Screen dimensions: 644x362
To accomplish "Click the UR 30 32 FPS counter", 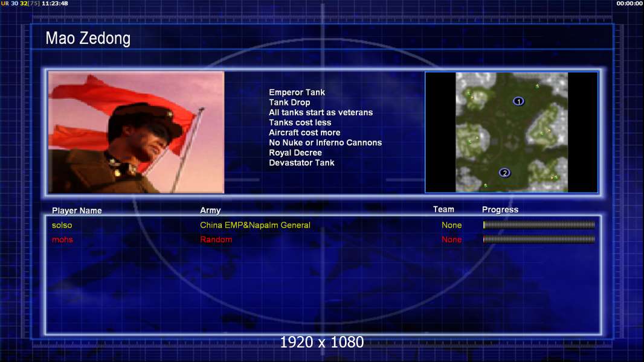I will coord(20,3).
